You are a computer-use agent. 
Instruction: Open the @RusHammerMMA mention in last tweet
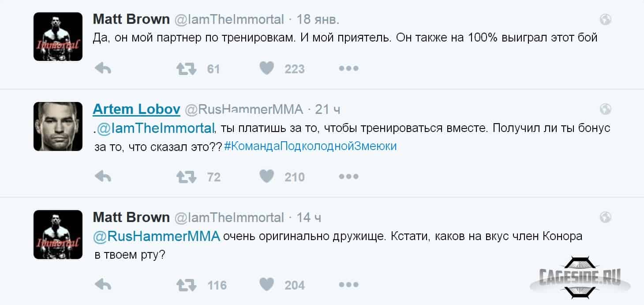point(157,237)
